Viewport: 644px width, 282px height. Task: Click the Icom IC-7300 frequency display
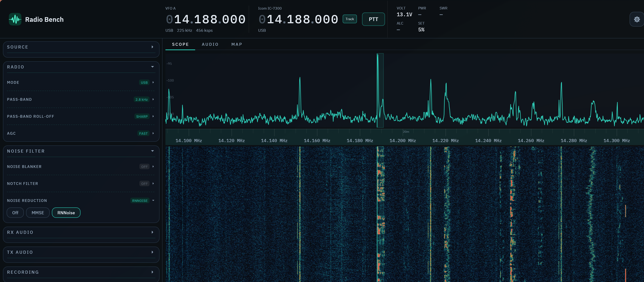[x=298, y=20]
